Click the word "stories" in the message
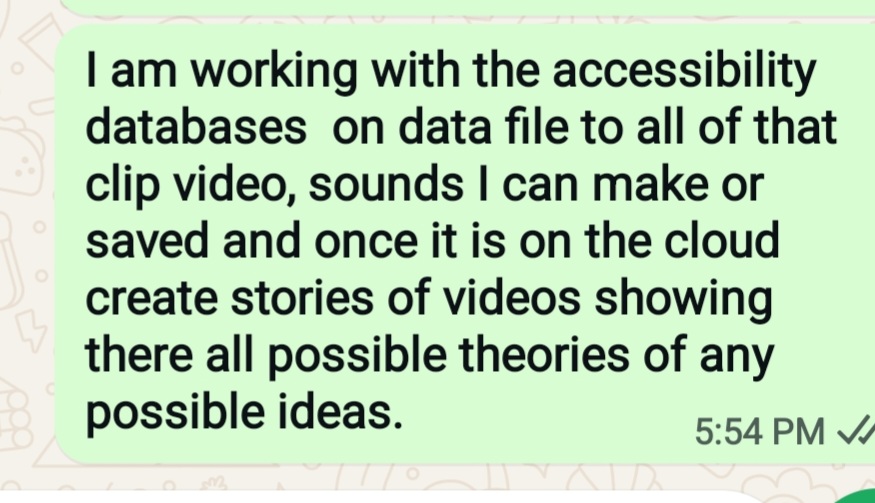Viewport: 875px width, 503px height. (302, 298)
